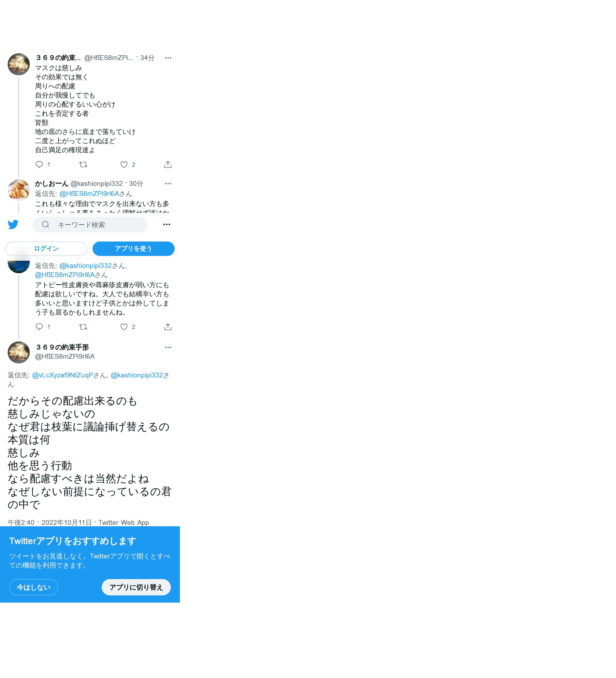
Task: Retweet the アトピー性皮膚炎 reply tweet
Action: (83, 327)
